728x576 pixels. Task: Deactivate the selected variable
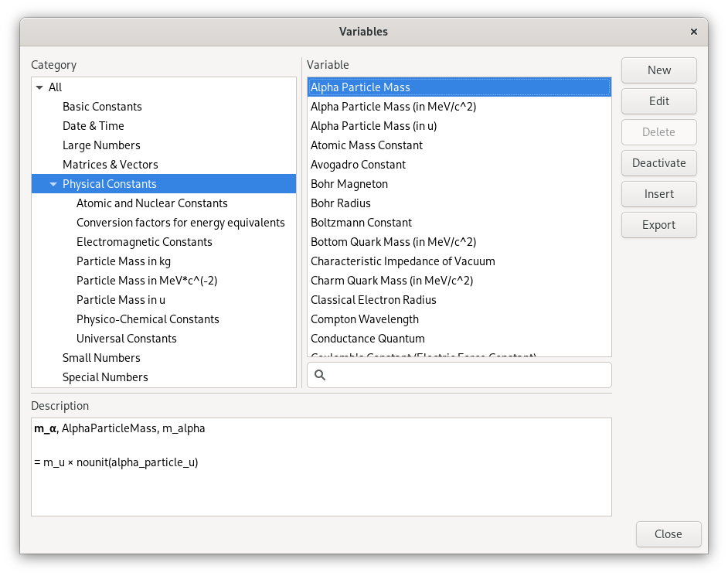point(658,162)
